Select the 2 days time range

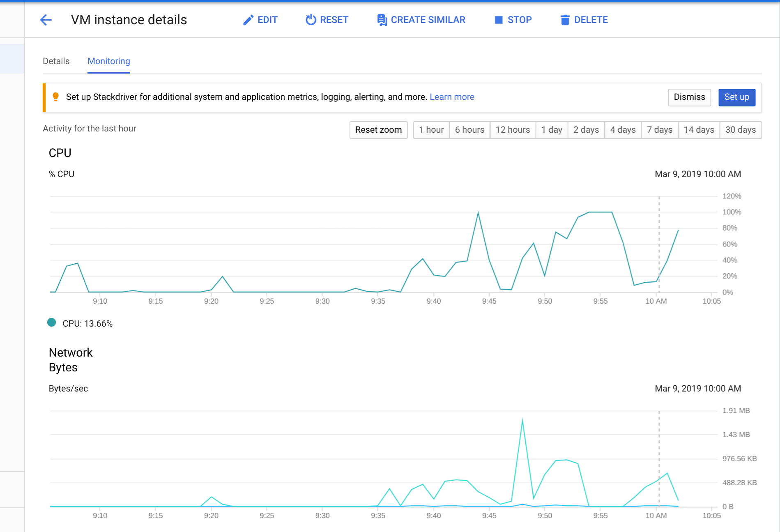tap(586, 130)
